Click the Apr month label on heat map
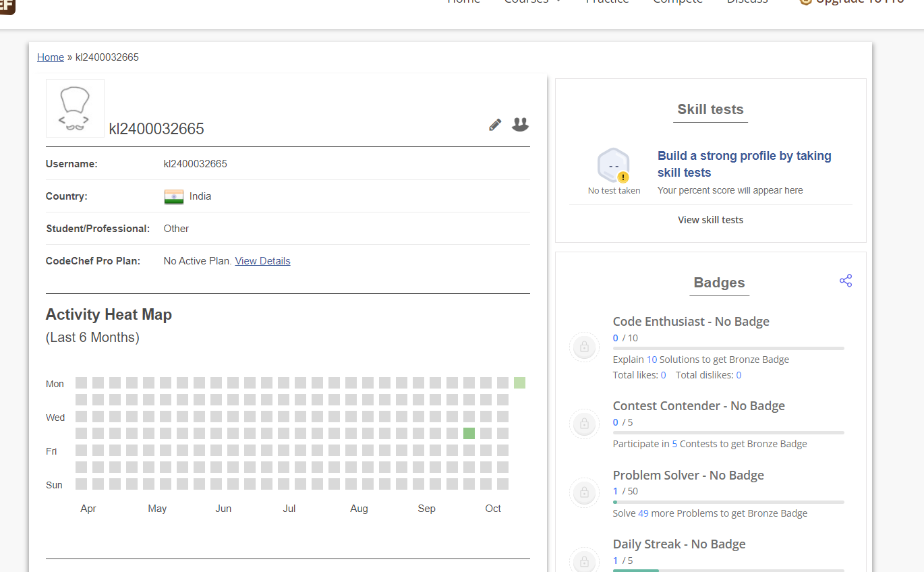This screenshot has width=924, height=572. pyautogui.click(x=88, y=509)
